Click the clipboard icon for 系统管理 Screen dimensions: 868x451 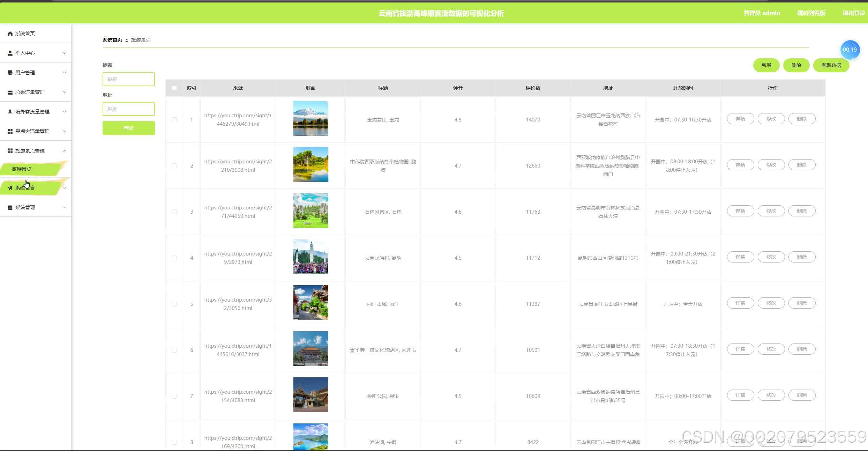[10, 207]
